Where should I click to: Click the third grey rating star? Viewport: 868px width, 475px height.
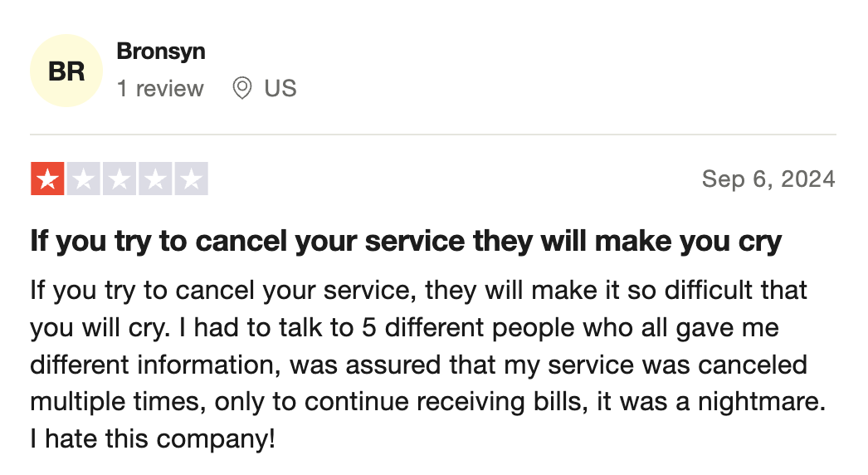pos(119,179)
